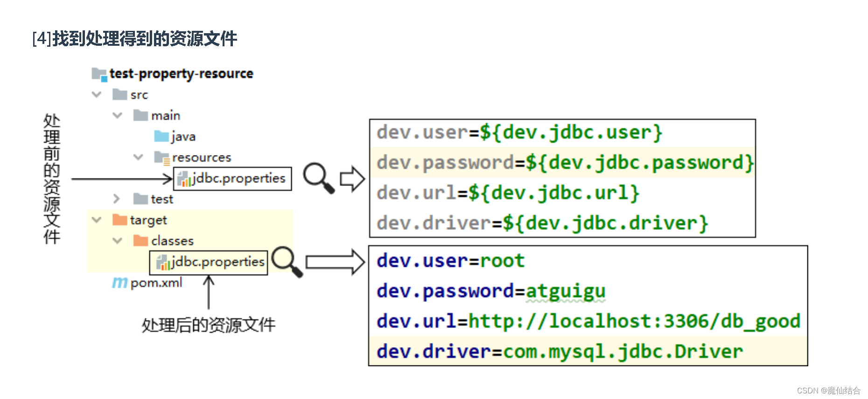868x399 pixels.
Task: Click the orange classes folder icon
Action: pyautogui.click(x=140, y=241)
